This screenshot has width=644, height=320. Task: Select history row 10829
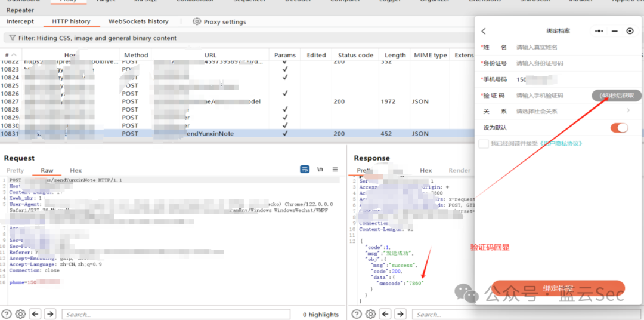click(237, 118)
